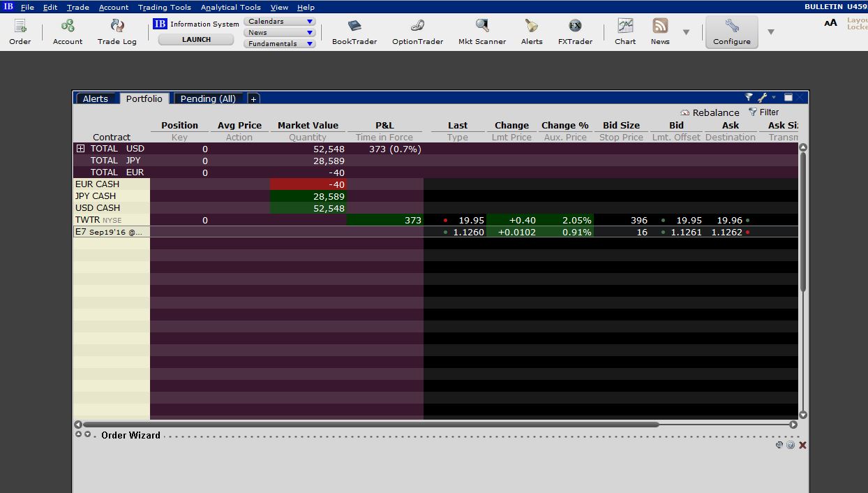Open the Analytical Tools menu

coord(231,7)
